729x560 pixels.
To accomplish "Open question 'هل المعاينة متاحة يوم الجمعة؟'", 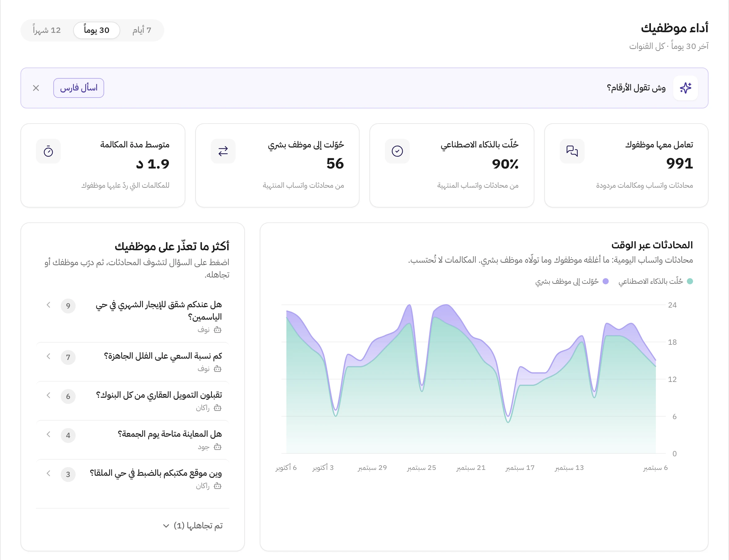I will pyautogui.click(x=133, y=440).
